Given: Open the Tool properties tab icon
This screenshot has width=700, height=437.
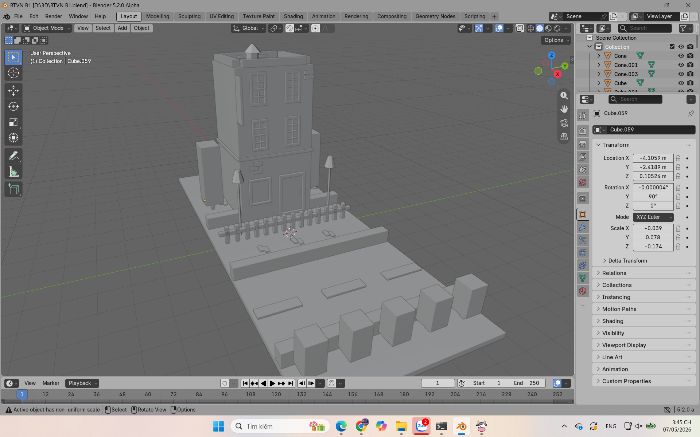Looking at the screenshot, I should (583, 115).
